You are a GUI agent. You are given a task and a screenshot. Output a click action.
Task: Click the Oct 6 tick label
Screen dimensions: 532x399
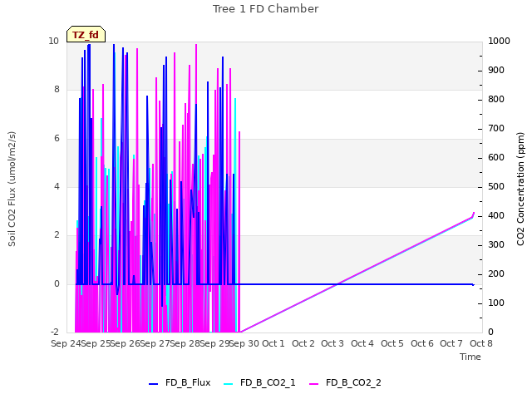click(422, 343)
